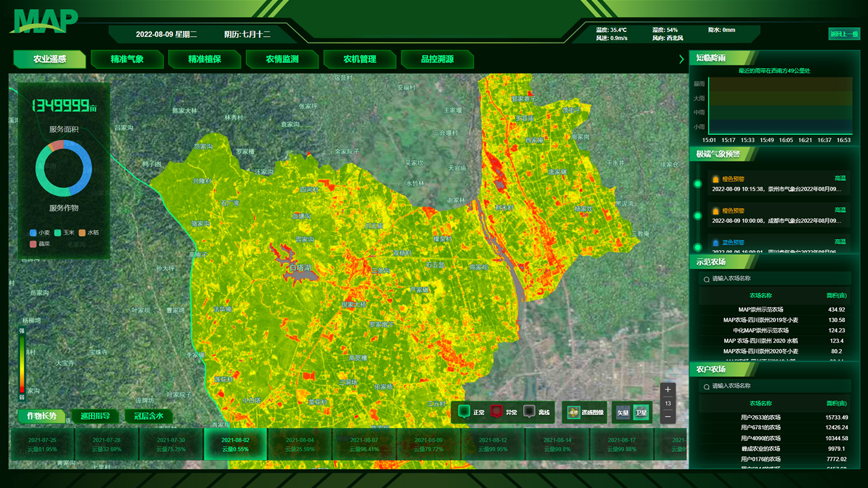Switch to the 精准气象 tab

coord(127,59)
